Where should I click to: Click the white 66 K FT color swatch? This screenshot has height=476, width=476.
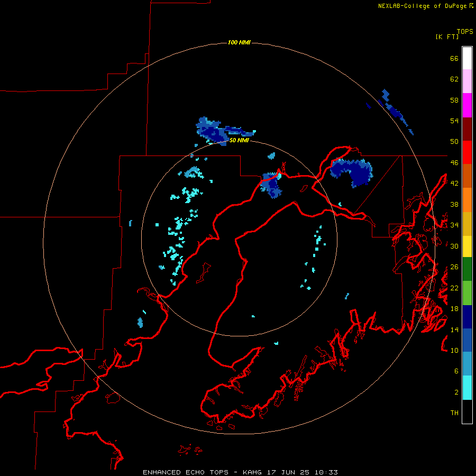(x=467, y=58)
